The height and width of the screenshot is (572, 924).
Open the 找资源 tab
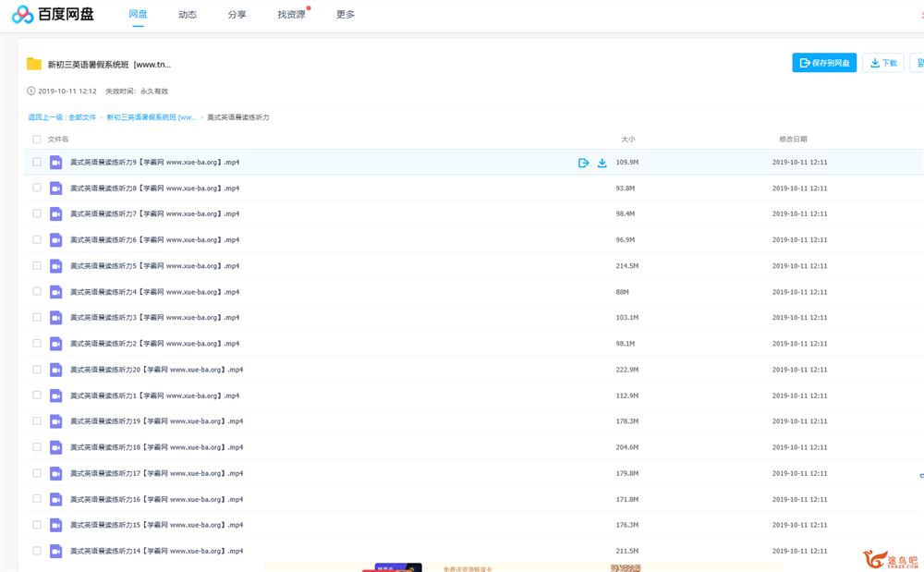[x=292, y=14]
